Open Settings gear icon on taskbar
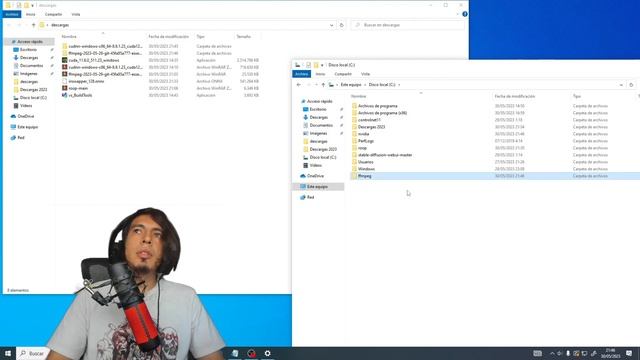This screenshot has width=640, height=360. pos(267,353)
